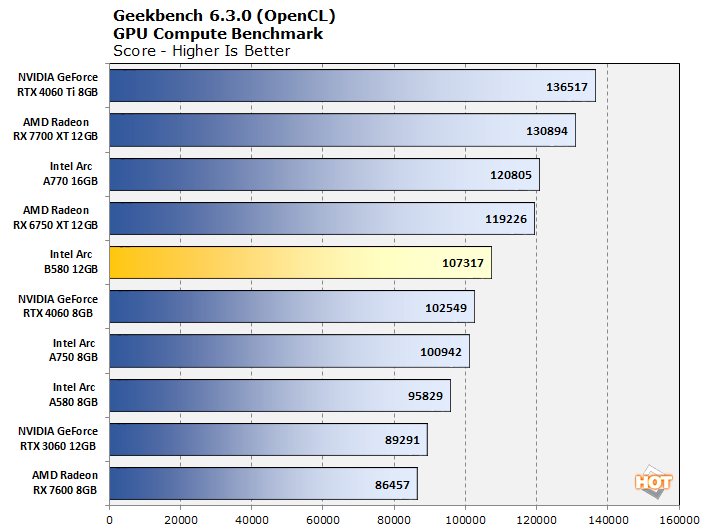The width and height of the screenshot is (707, 528).
Task: Select the Intel Arc B580 12GB label
Action: pyautogui.click(x=71, y=262)
